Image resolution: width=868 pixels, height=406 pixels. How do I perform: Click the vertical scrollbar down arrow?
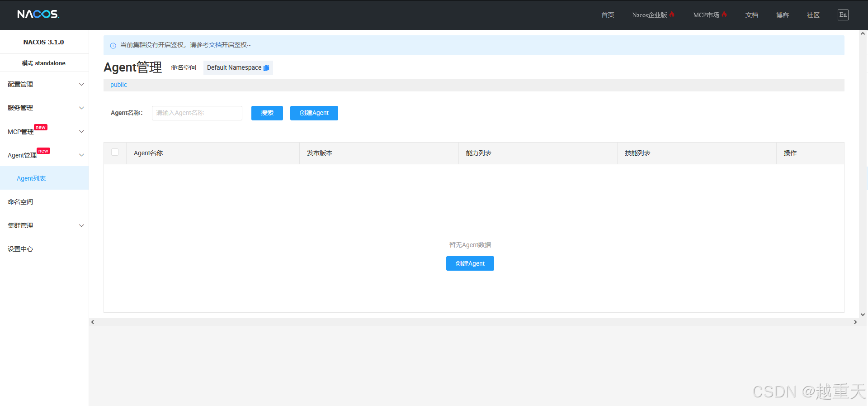pyautogui.click(x=863, y=315)
